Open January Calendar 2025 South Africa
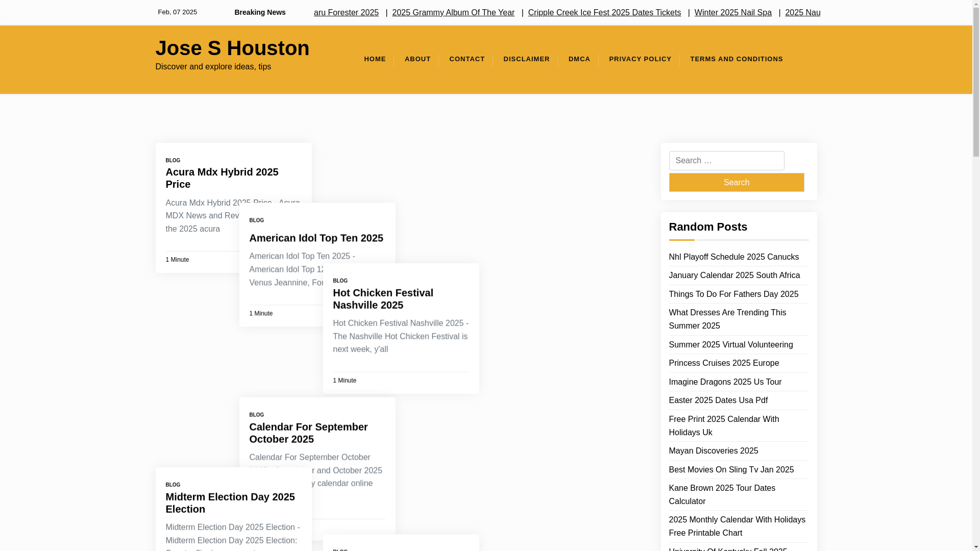The height and width of the screenshot is (551, 980). pyautogui.click(x=734, y=275)
